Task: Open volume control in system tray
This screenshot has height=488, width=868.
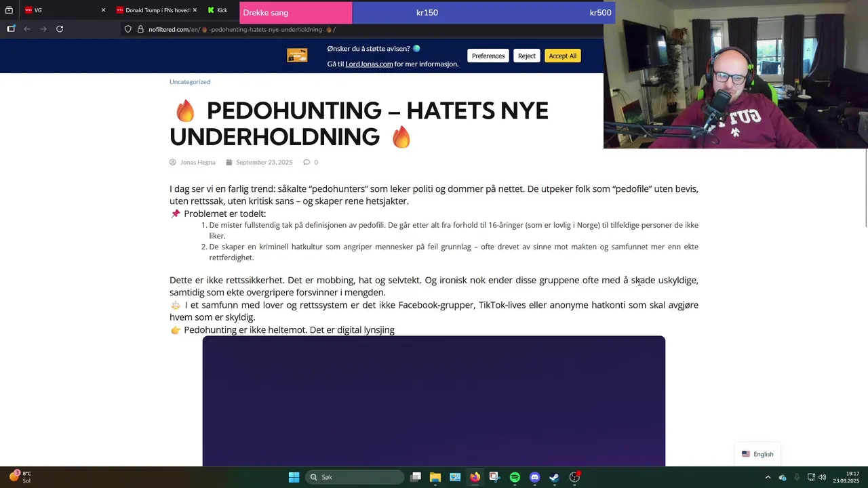Action: click(822, 477)
